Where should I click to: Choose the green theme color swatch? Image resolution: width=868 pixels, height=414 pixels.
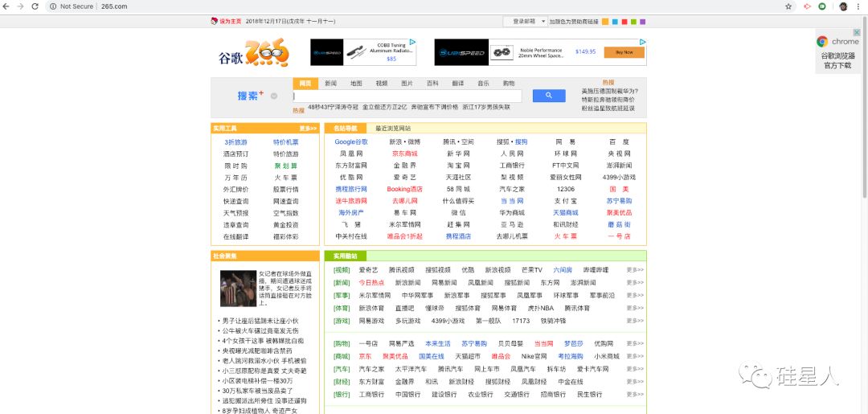click(x=633, y=22)
